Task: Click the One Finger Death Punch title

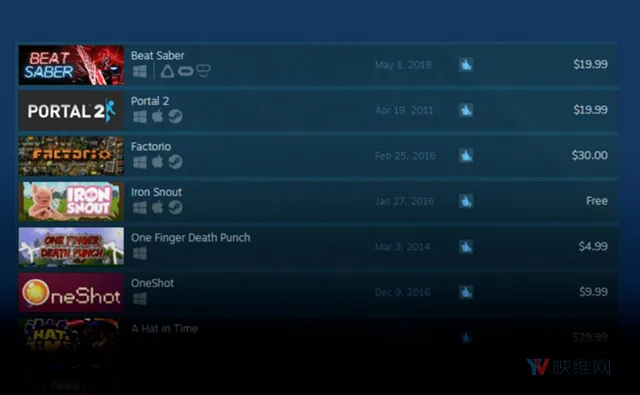Action: pyautogui.click(x=191, y=237)
